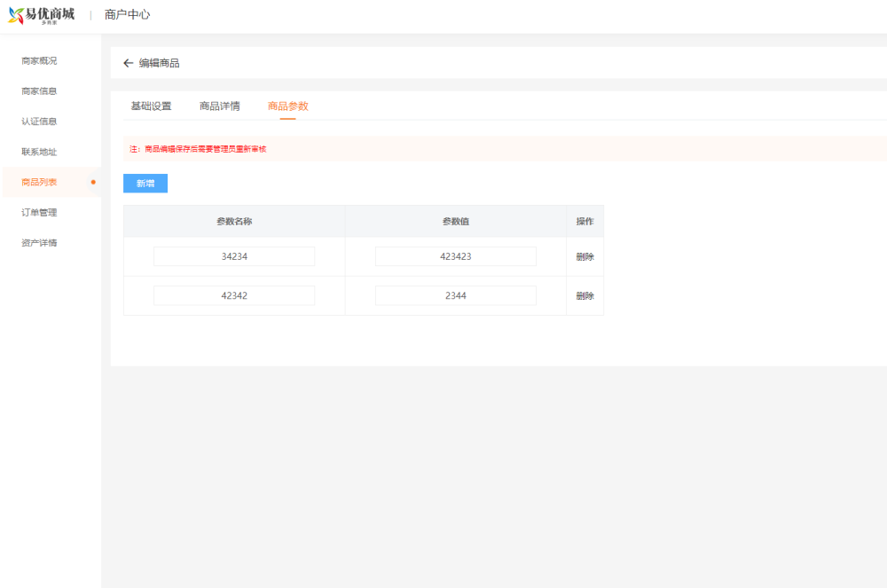
Task: Click the red review notice text
Action: point(198,149)
